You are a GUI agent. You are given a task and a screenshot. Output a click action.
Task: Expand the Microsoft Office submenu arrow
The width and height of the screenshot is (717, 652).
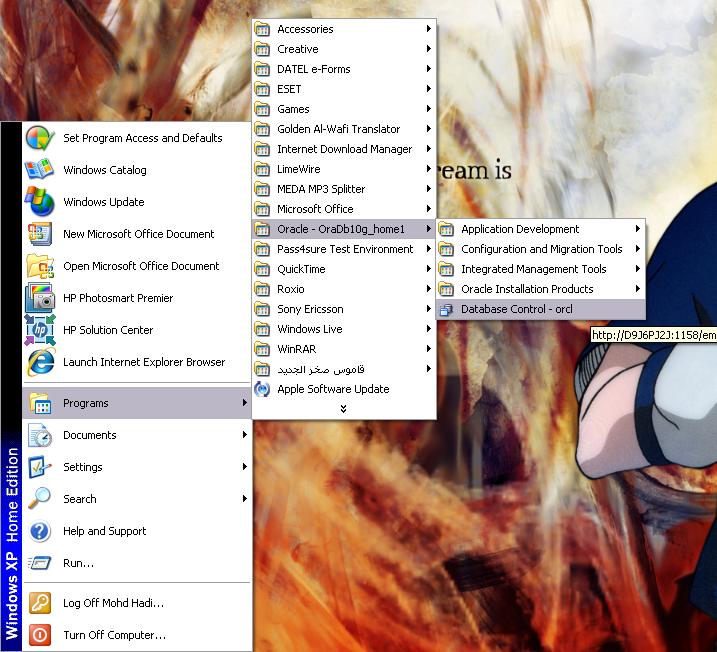pyautogui.click(x=429, y=209)
